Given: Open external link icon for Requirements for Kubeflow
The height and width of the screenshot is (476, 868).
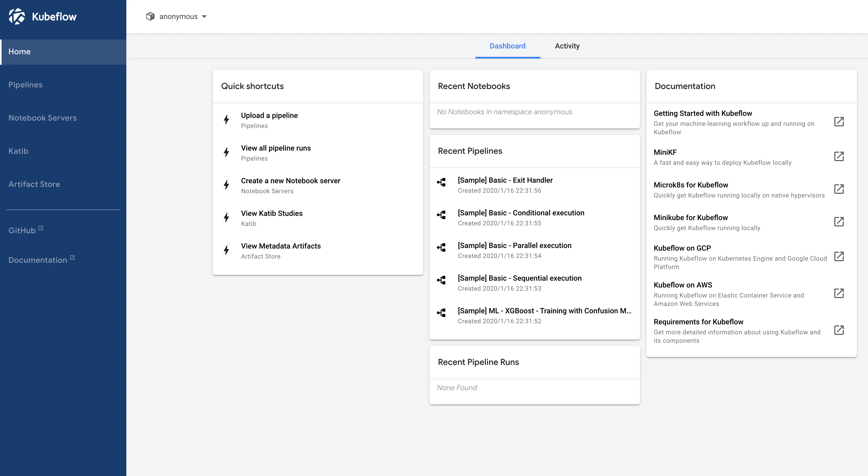Looking at the screenshot, I should pyautogui.click(x=839, y=330).
